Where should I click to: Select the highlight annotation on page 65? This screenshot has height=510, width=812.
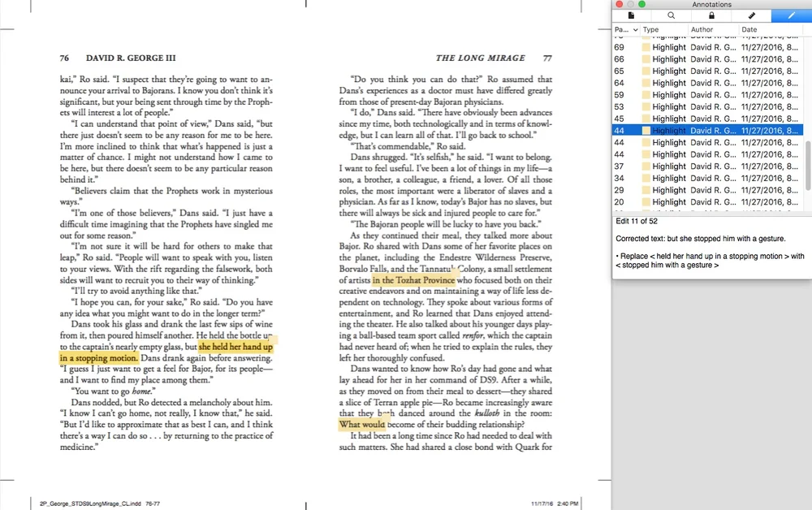click(x=707, y=71)
